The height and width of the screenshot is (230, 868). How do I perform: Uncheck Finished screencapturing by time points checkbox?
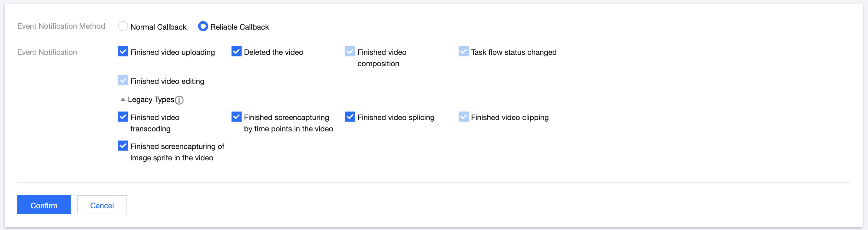pyautogui.click(x=237, y=117)
